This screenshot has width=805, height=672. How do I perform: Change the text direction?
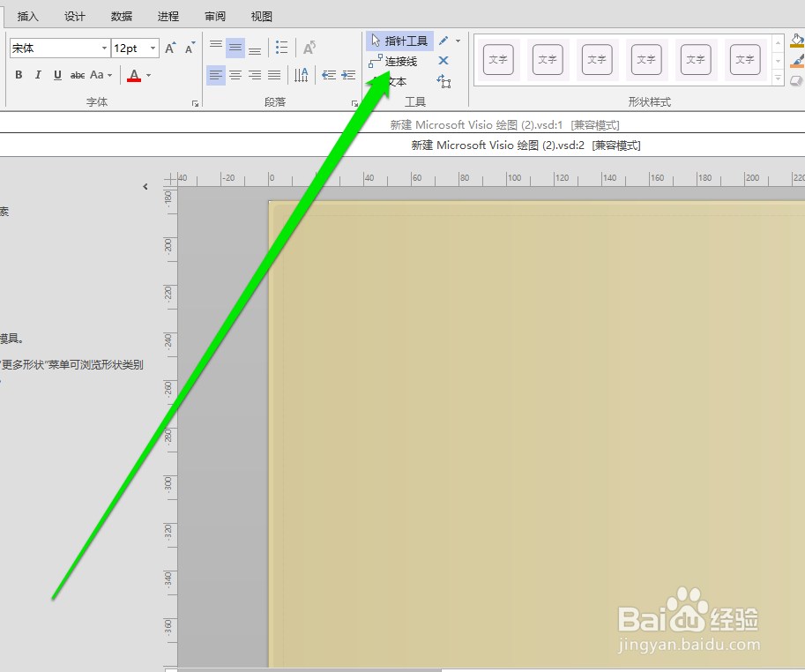[302, 76]
